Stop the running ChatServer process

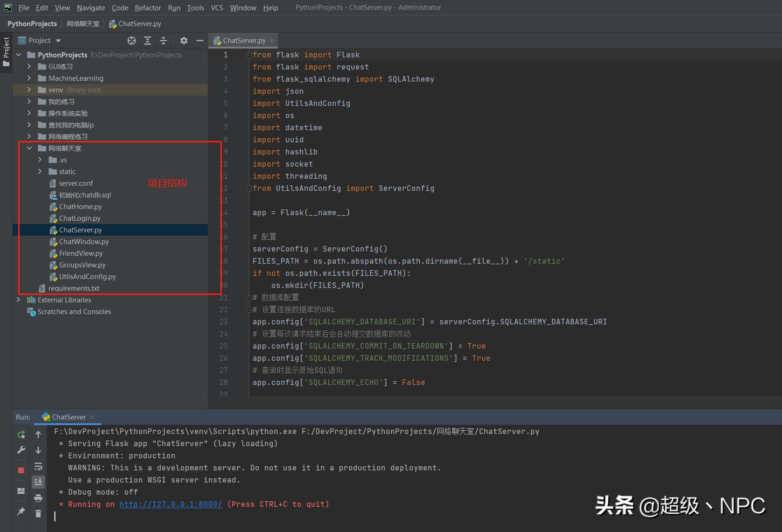[x=21, y=470]
